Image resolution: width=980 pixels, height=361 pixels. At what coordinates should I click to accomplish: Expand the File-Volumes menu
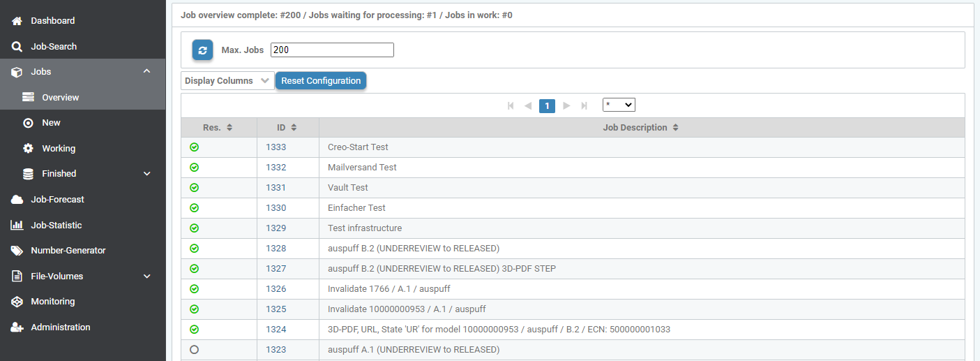tap(146, 277)
